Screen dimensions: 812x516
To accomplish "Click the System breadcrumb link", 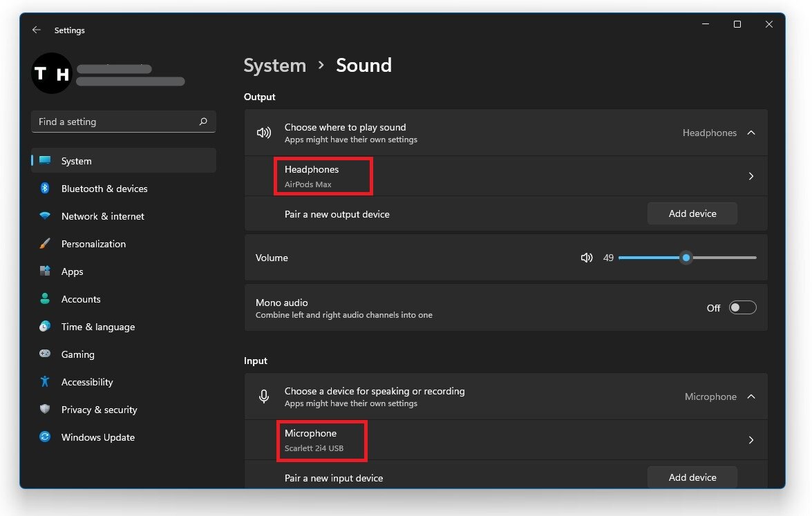I will coord(274,66).
